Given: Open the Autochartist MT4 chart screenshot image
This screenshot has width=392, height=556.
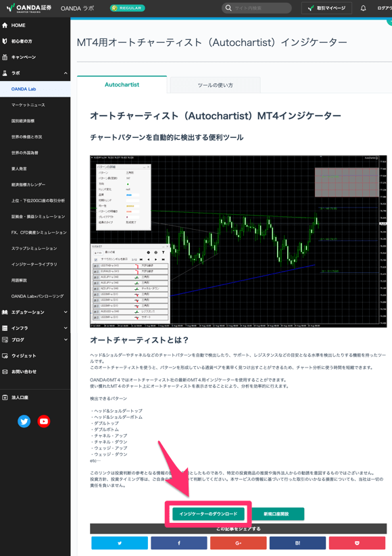Looking at the screenshot, I should (238, 241).
